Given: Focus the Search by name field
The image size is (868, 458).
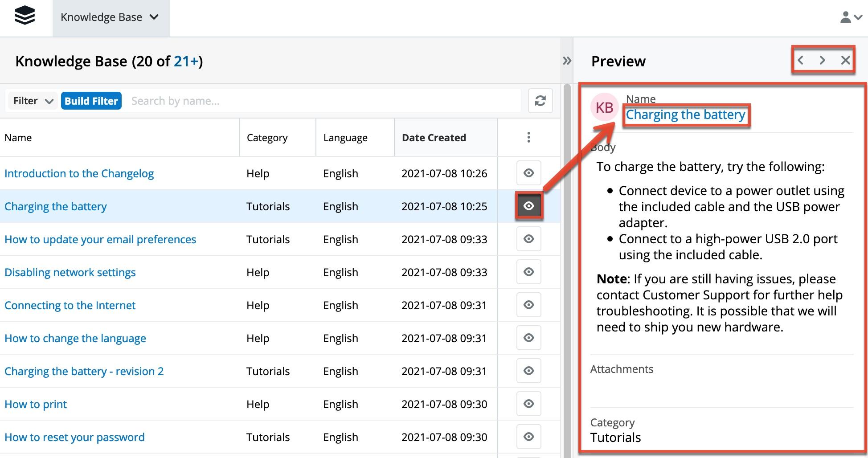Looking at the screenshot, I should tap(323, 101).
